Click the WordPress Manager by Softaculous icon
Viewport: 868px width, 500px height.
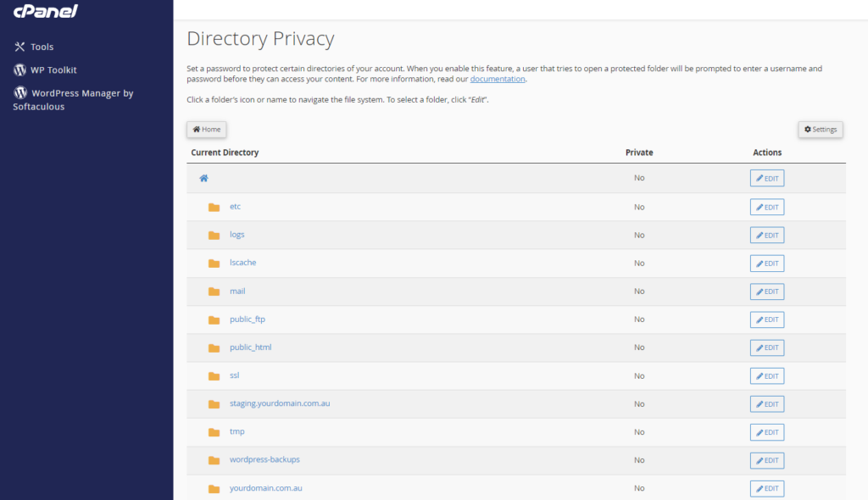tap(20, 92)
